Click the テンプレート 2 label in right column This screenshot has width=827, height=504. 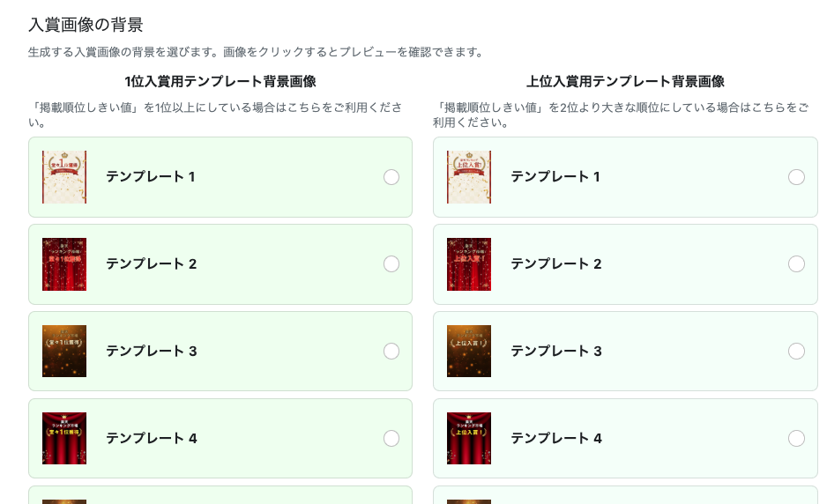(x=555, y=264)
